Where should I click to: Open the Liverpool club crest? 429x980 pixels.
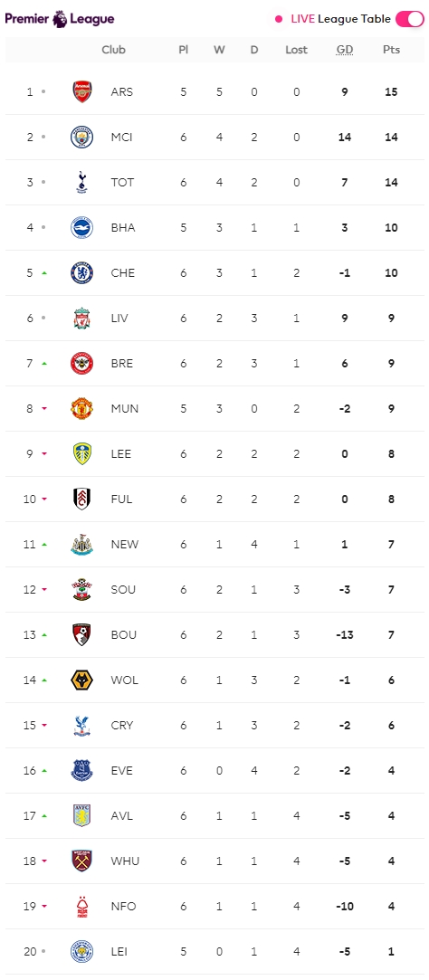click(82, 319)
